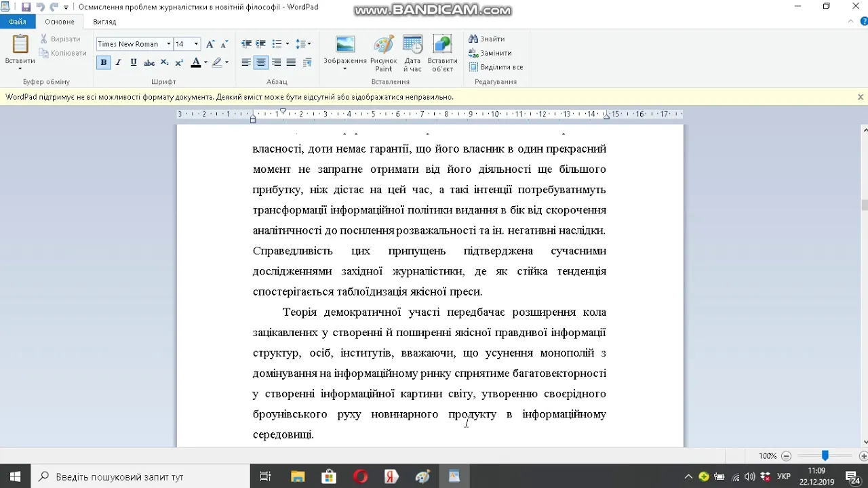Increase font size with grow font icon

coord(210,44)
